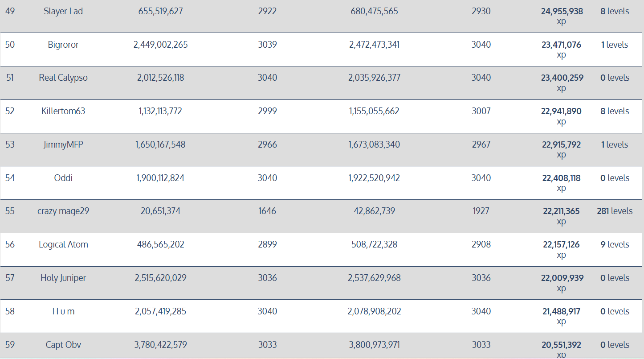Viewport: 644px width, 359px height.
Task: Select the Logical Atom player name
Action: coord(63,244)
